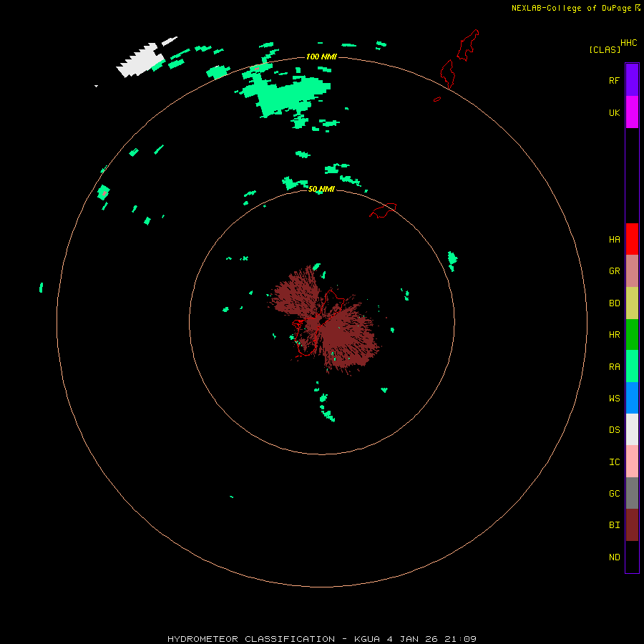Click the HA legend label
Screen dimensions: 644x644
[614, 239]
